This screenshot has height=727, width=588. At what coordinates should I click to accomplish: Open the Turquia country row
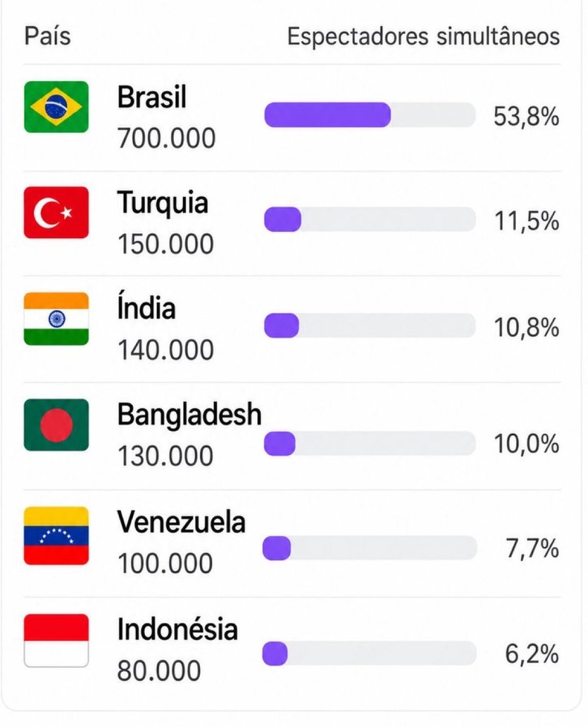(x=292, y=224)
